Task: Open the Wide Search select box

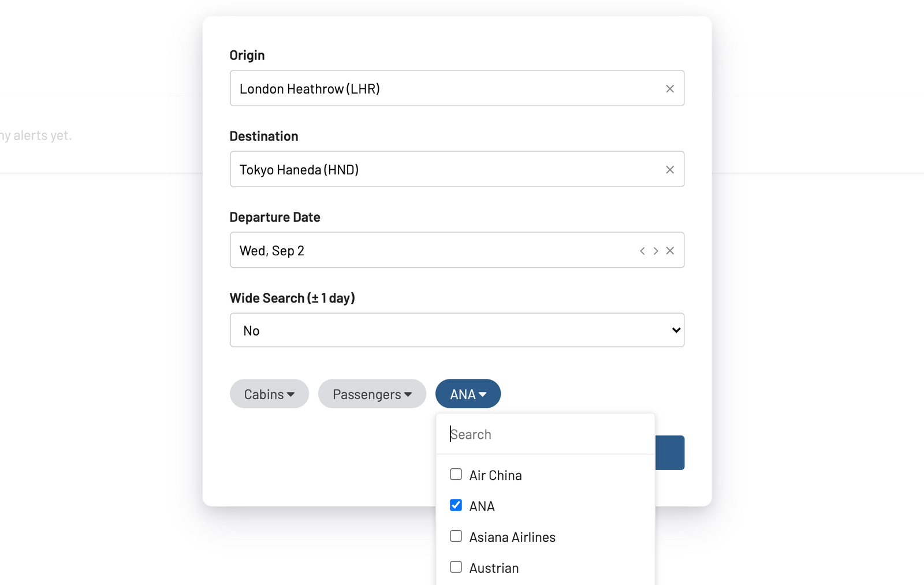Action: pyautogui.click(x=457, y=330)
